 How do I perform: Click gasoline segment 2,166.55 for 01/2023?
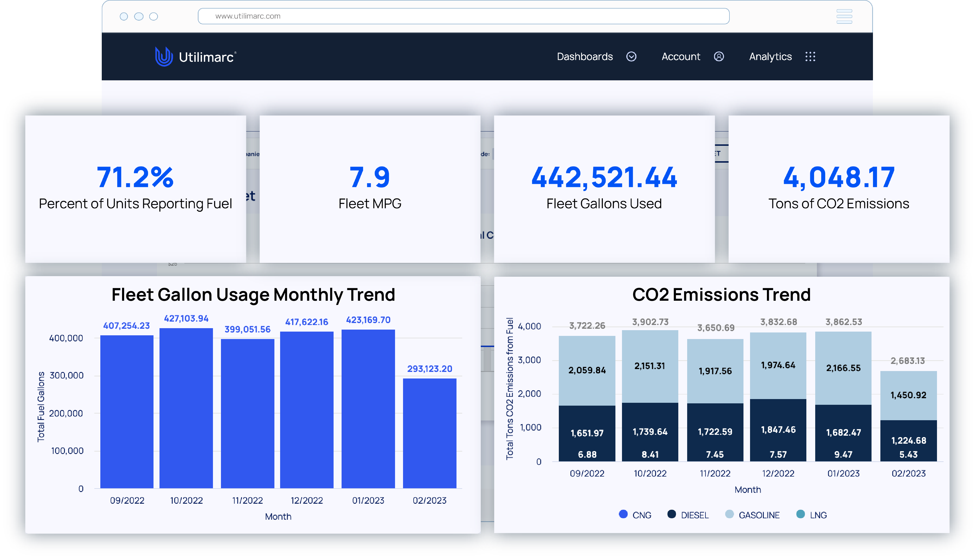coord(843,368)
